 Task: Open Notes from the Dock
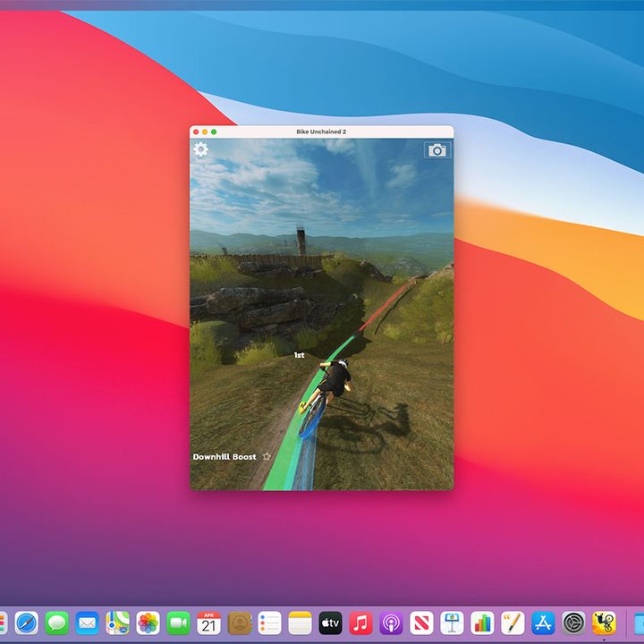tap(301, 623)
